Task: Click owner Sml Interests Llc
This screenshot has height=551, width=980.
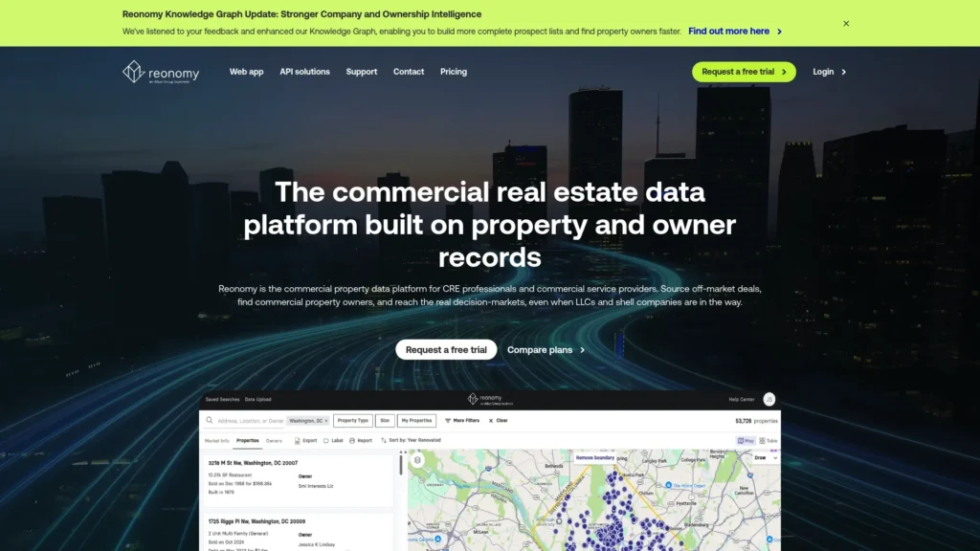Action: [316, 486]
